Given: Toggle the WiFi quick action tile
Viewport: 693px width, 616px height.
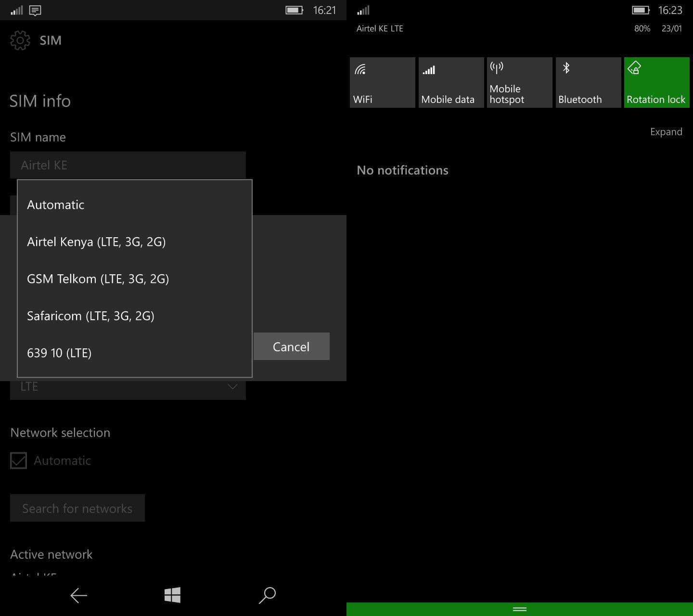Looking at the screenshot, I should pos(382,82).
